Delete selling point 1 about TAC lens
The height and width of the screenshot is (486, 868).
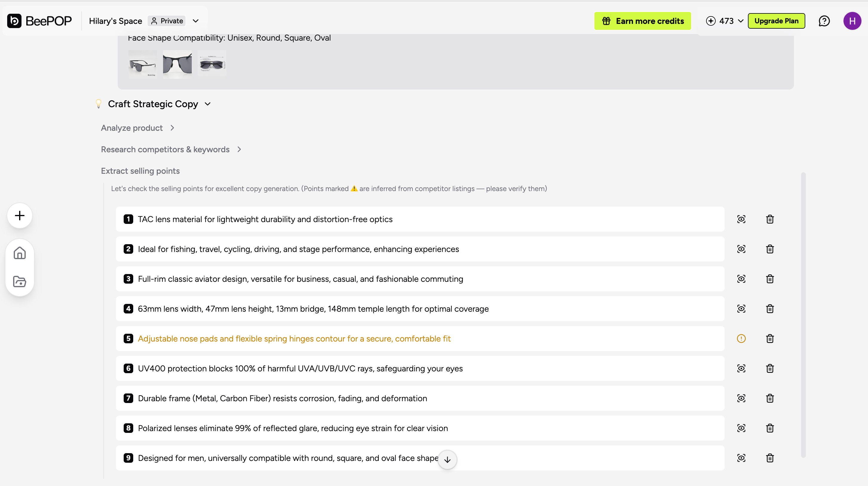[770, 219]
